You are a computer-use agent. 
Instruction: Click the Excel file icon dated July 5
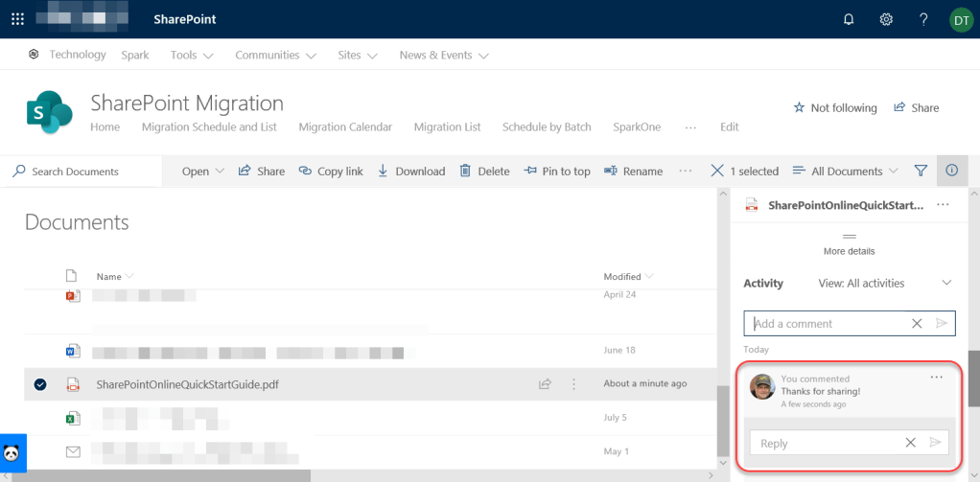pos(73,419)
